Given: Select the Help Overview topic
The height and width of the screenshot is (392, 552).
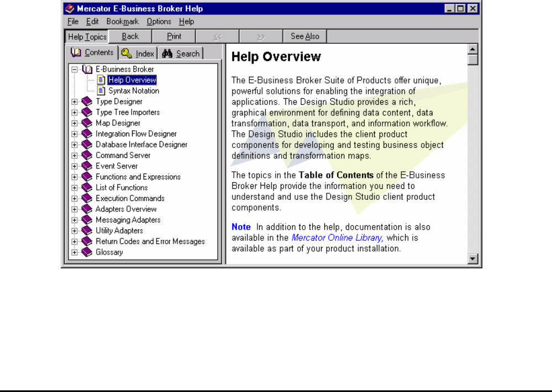Looking at the screenshot, I should (132, 80).
